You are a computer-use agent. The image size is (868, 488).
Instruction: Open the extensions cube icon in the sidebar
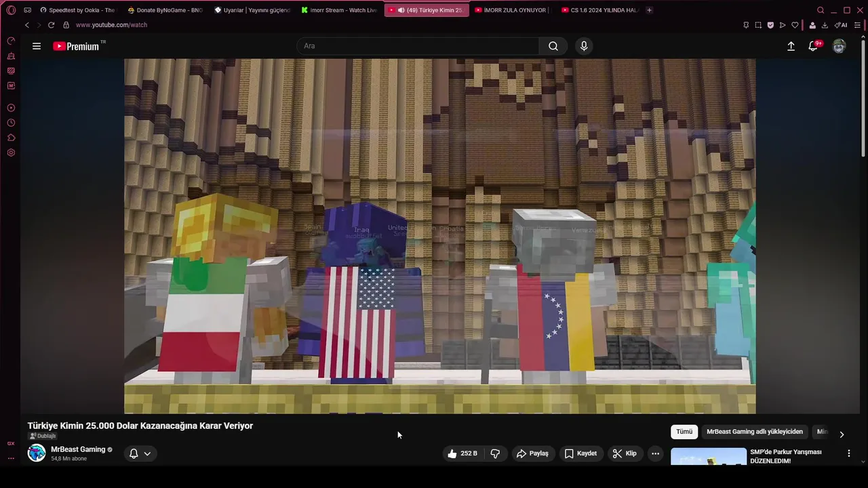pos(11,138)
